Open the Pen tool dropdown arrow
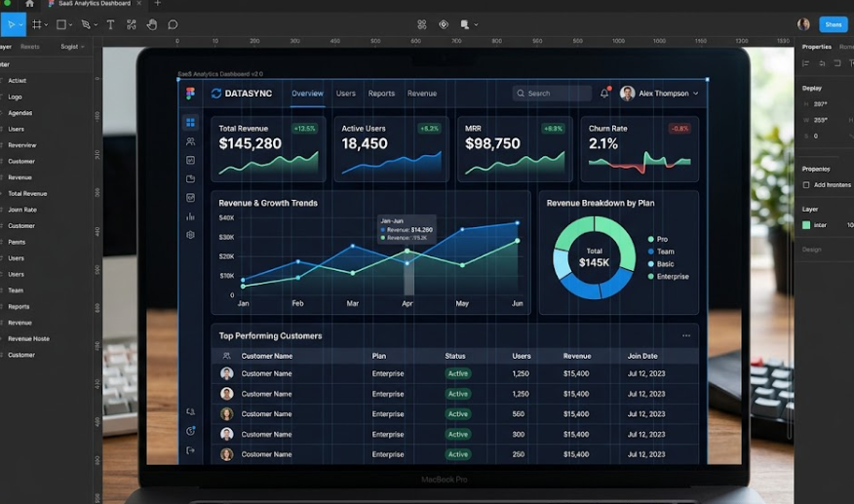The height and width of the screenshot is (504, 854). point(96,24)
